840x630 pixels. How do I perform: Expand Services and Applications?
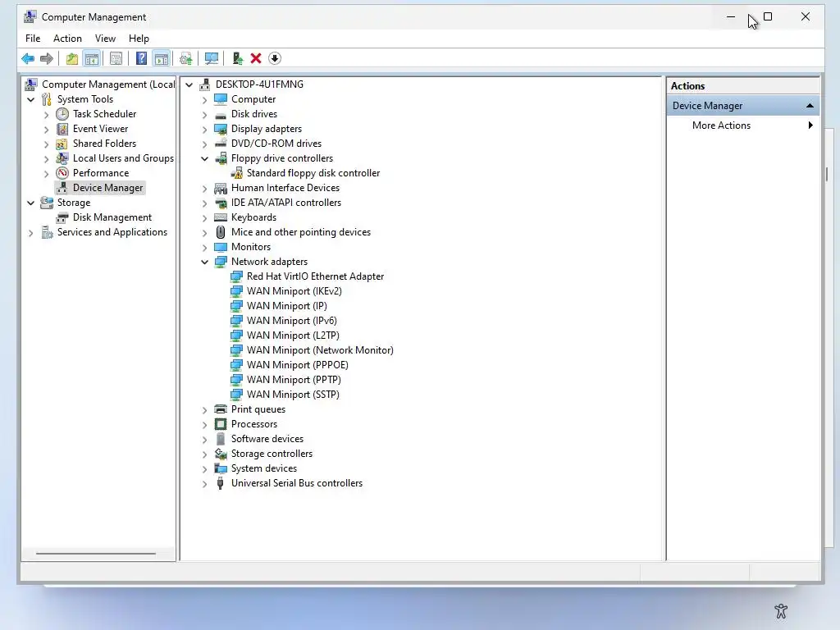coord(31,232)
